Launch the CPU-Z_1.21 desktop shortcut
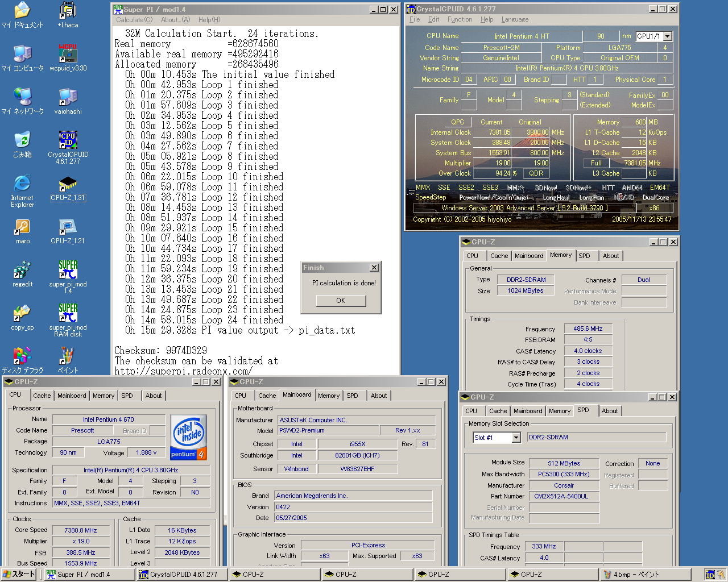 (68, 231)
